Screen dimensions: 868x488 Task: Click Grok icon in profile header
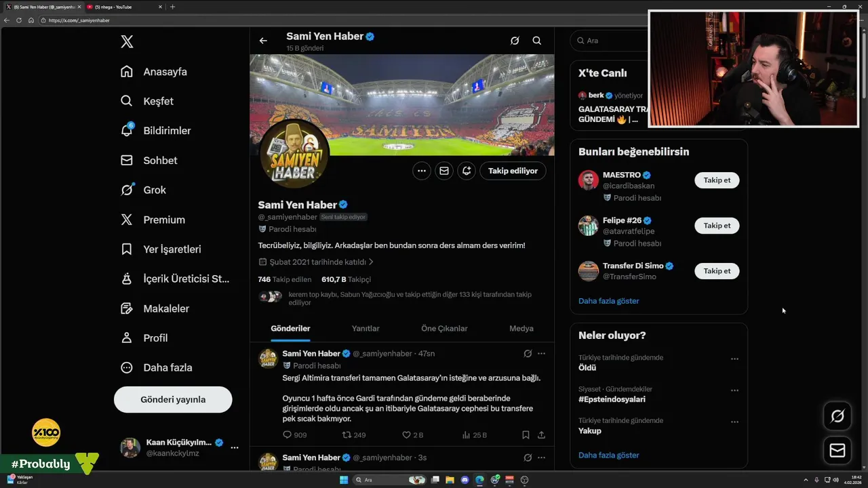(515, 41)
